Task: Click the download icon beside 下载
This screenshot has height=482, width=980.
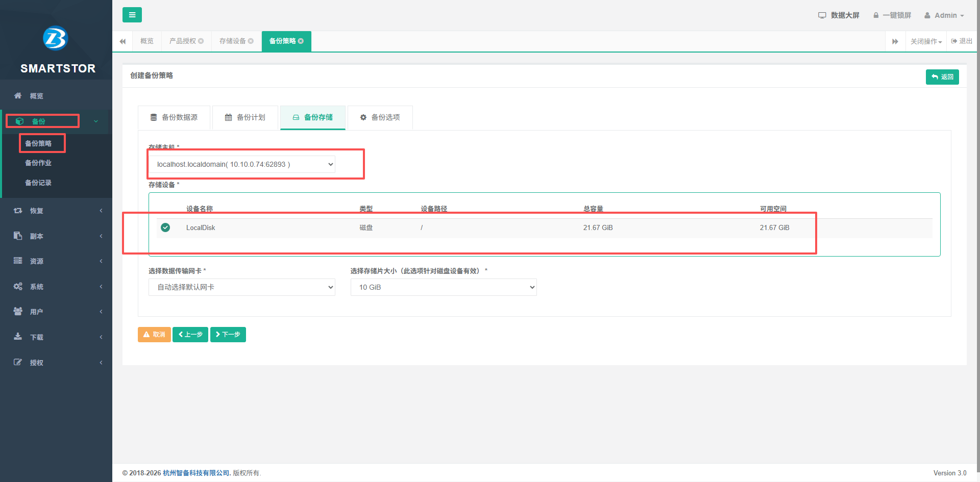Action: point(18,337)
